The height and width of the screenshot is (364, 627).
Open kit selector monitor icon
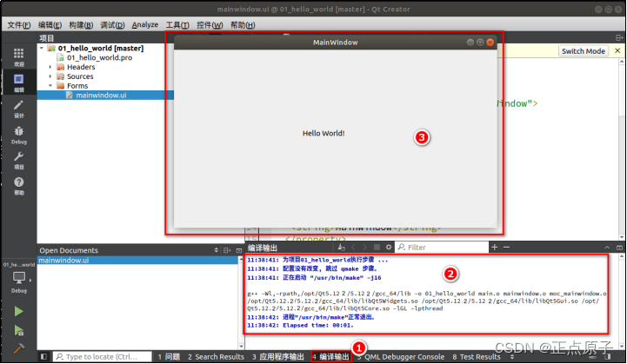point(19,277)
